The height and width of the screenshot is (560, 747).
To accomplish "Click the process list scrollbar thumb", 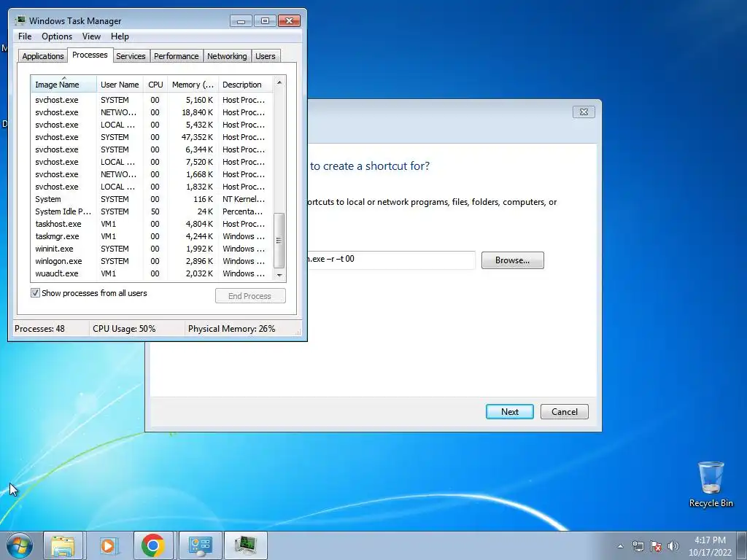I will click(x=279, y=241).
